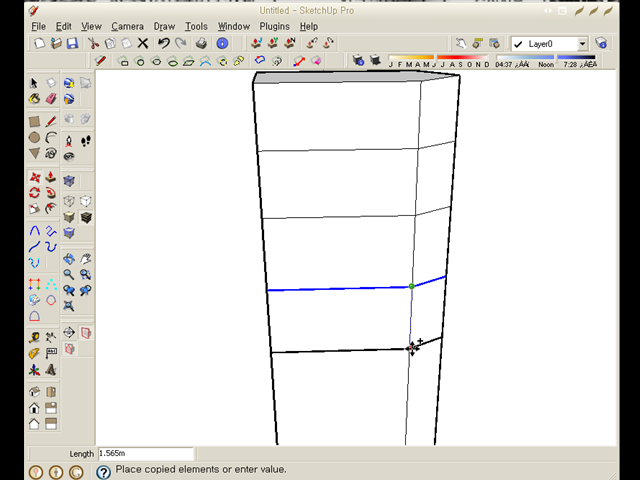Switch to Monochrome face style
The image size is (640, 480).
pyautogui.click(x=69, y=233)
